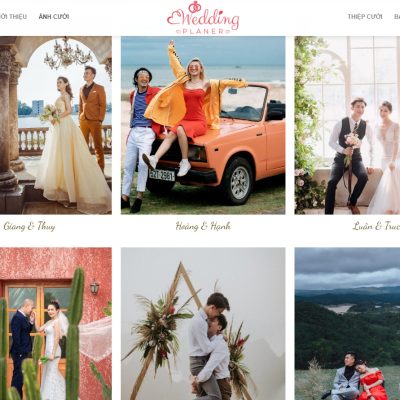Open the Wedding Planer logo home link
Viewport: 400px width, 400px height.
pos(203,18)
